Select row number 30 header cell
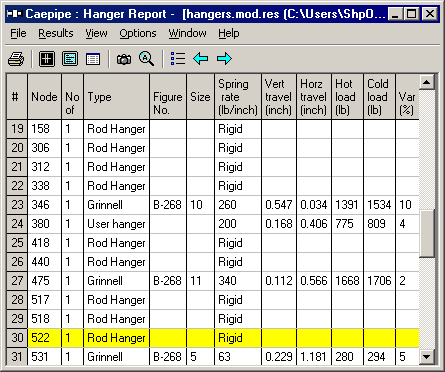Screen dimensions: 445x372 click(17, 338)
